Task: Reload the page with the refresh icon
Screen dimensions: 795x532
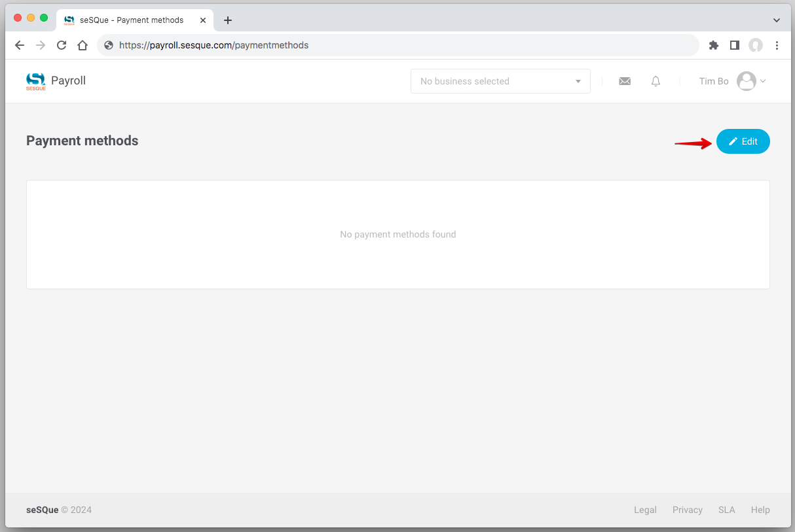Action: coord(62,45)
